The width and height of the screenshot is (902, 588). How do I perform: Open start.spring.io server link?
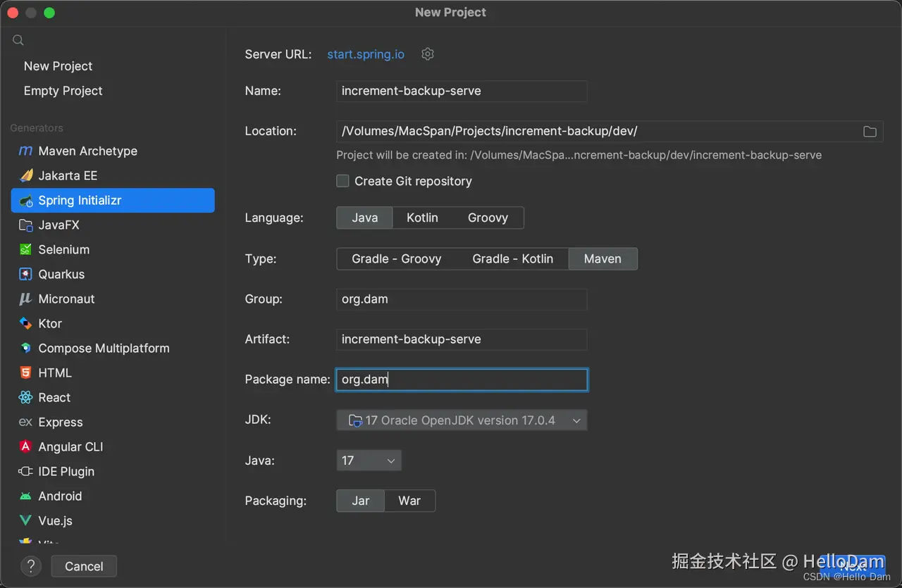(366, 54)
